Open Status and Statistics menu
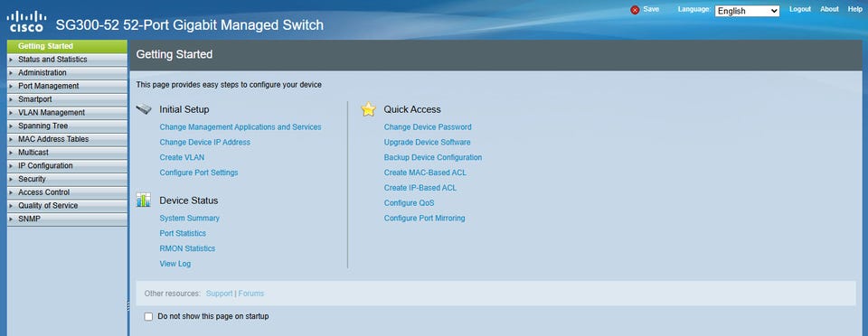868x336 pixels. pos(67,59)
